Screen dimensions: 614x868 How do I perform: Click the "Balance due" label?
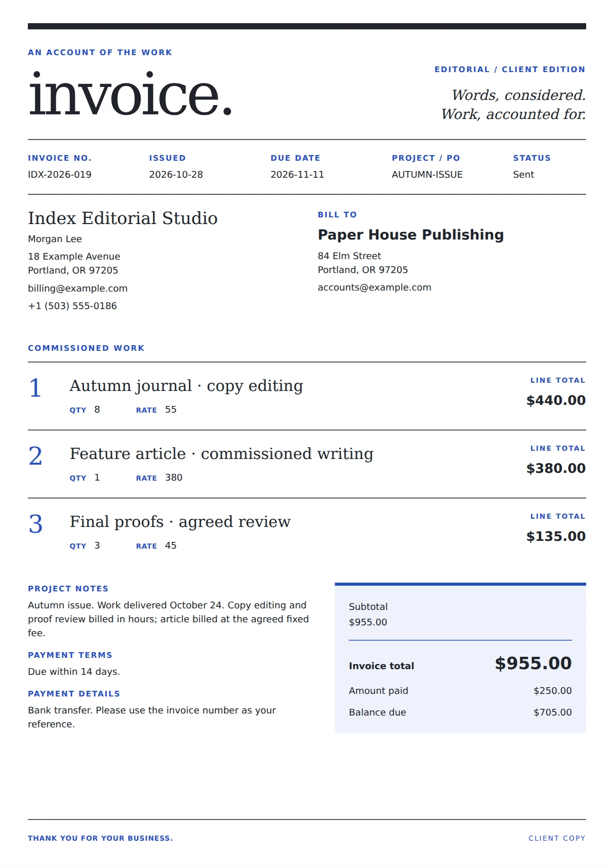point(377,712)
